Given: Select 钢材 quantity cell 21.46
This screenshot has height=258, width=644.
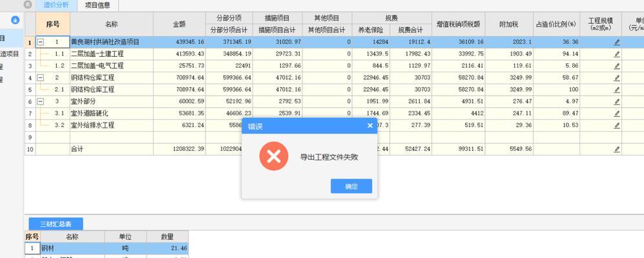Looking at the screenshot, I should pos(167,248).
